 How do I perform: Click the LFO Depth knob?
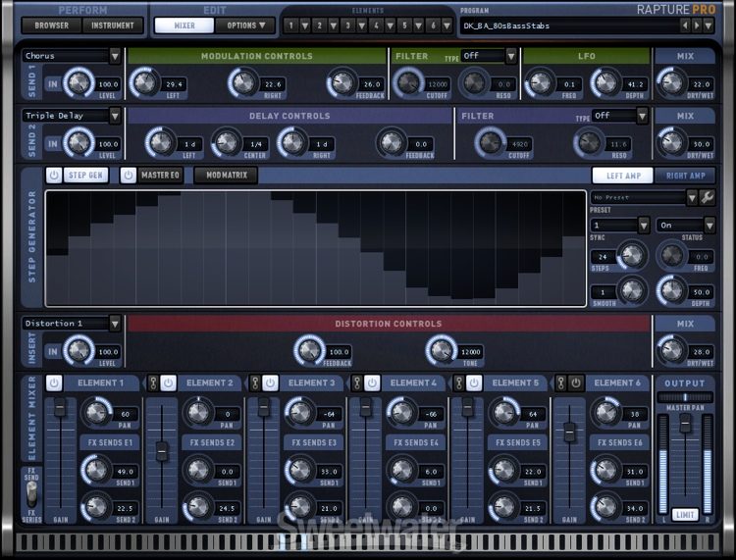pos(605,83)
